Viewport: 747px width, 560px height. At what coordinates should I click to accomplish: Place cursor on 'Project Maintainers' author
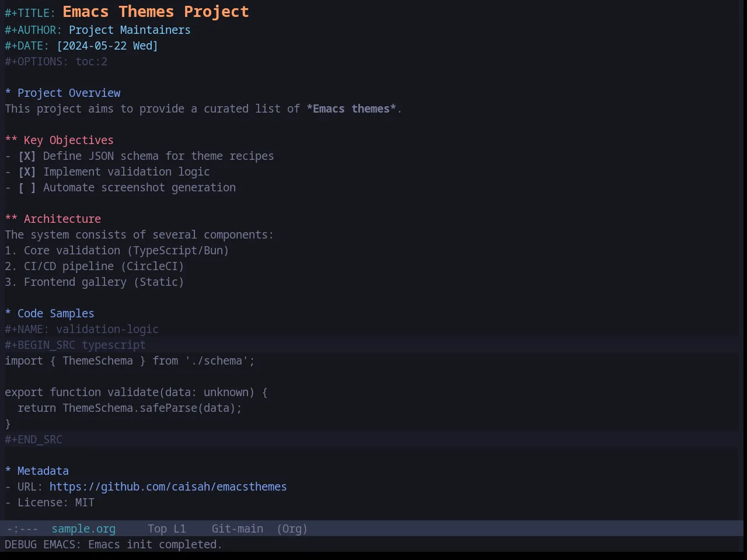[x=130, y=30]
